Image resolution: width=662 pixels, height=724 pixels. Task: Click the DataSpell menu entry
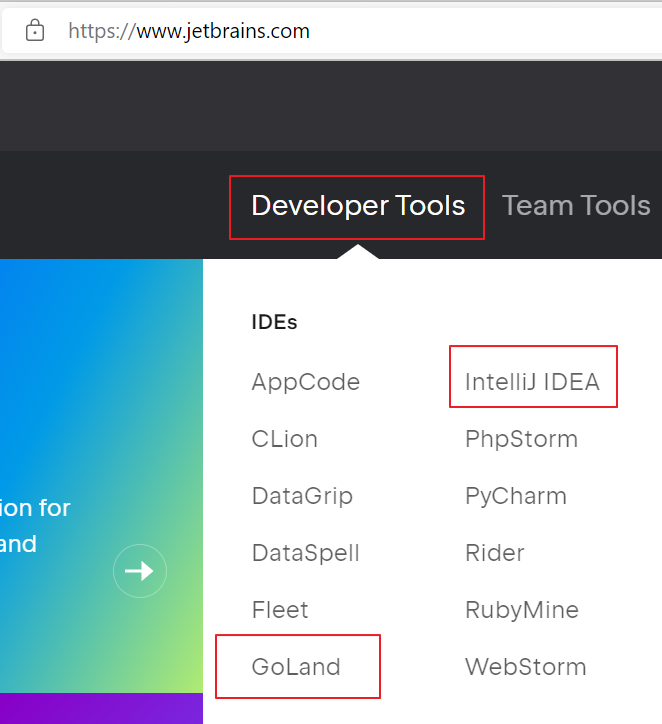coord(305,553)
